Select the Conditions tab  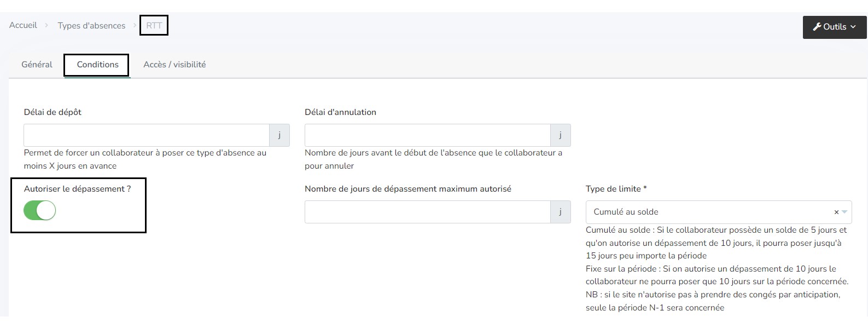point(97,65)
